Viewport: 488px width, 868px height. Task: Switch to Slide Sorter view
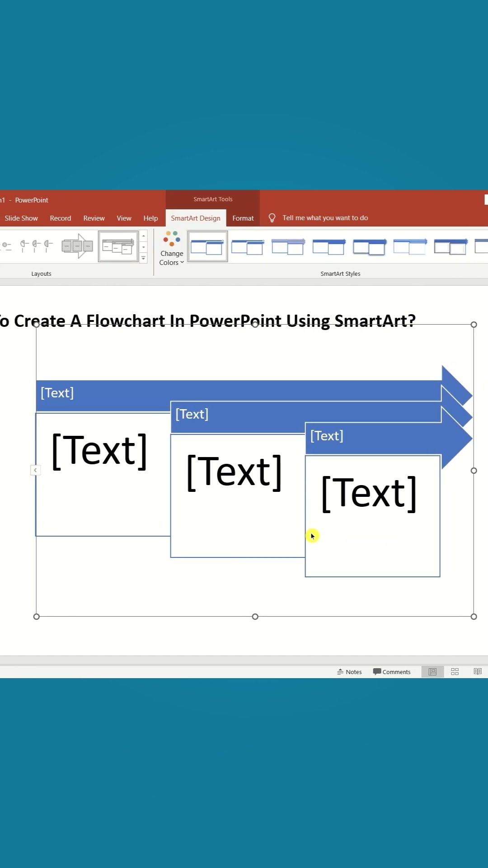coord(455,672)
